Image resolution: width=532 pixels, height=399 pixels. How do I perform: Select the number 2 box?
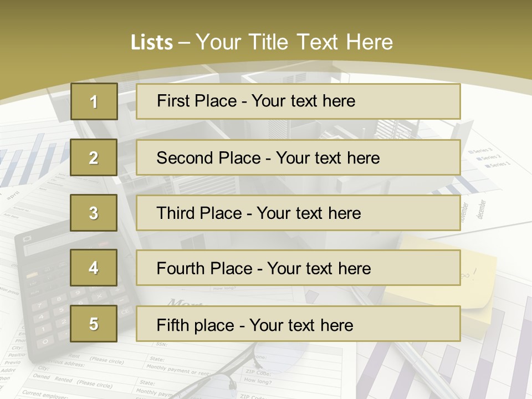click(x=94, y=157)
